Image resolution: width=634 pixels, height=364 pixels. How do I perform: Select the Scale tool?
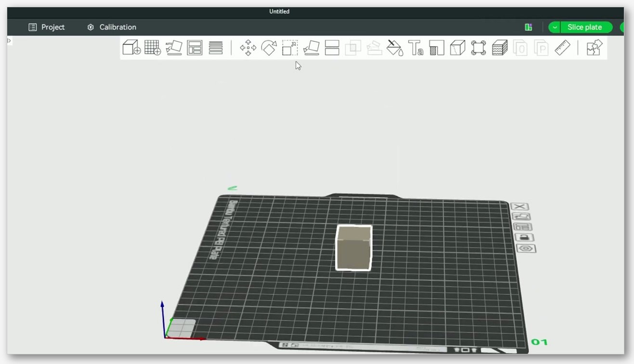pyautogui.click(x=290, y=48)
